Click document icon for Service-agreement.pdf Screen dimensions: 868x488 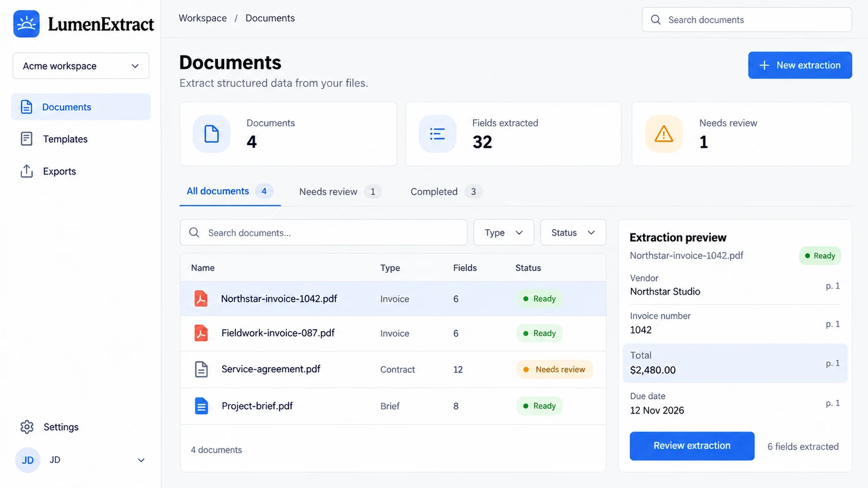pyautogui.click(x=201, y=369)
